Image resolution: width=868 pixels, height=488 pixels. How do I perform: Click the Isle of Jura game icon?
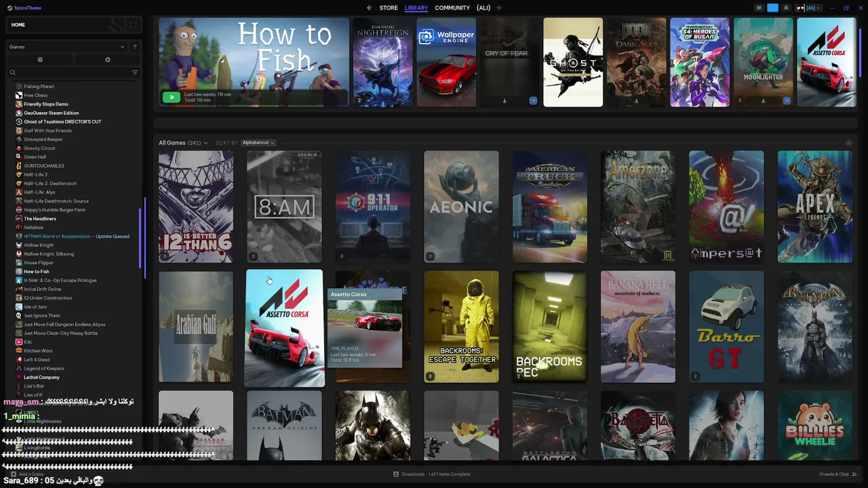[19, 307]
